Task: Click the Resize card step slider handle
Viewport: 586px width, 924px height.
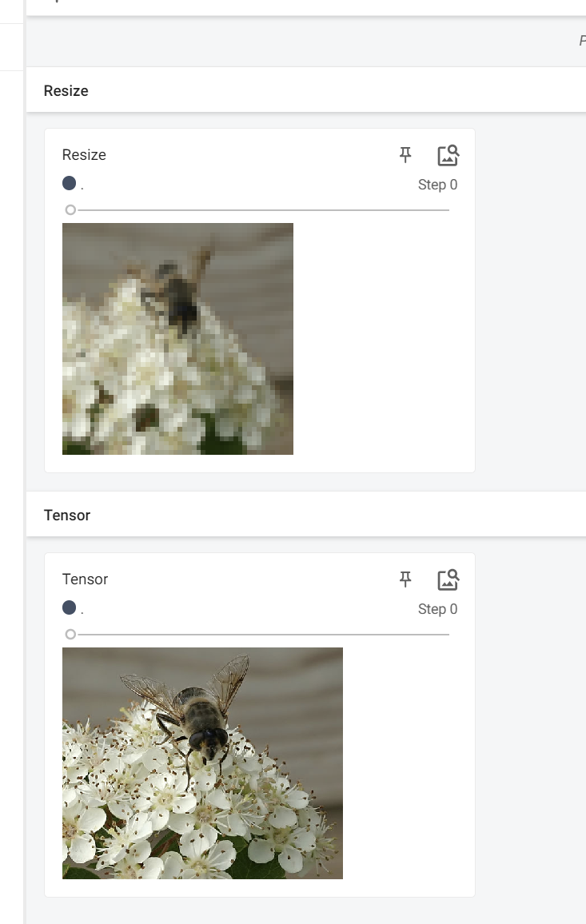Action: 70,209
